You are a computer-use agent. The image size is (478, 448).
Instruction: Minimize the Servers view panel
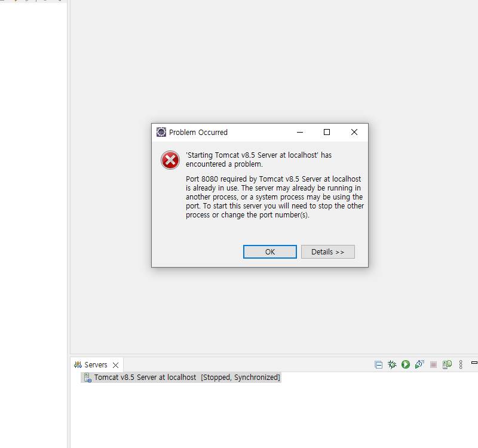(474, 363)
